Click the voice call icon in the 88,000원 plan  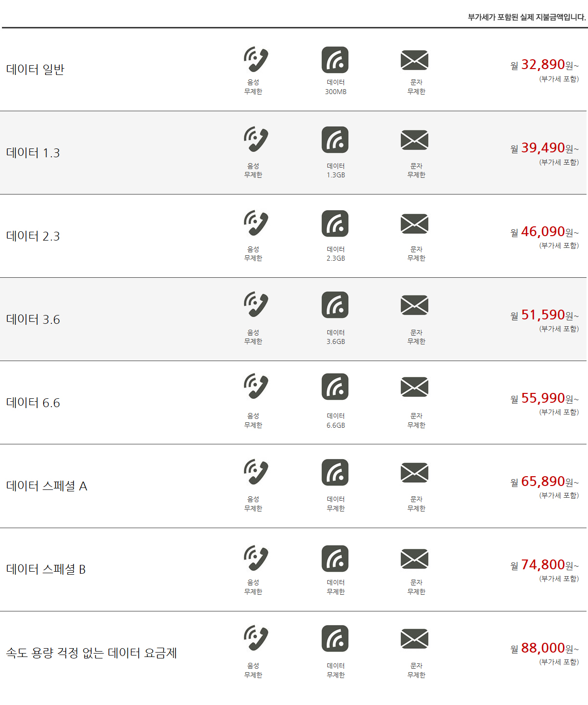click(256, 638)
